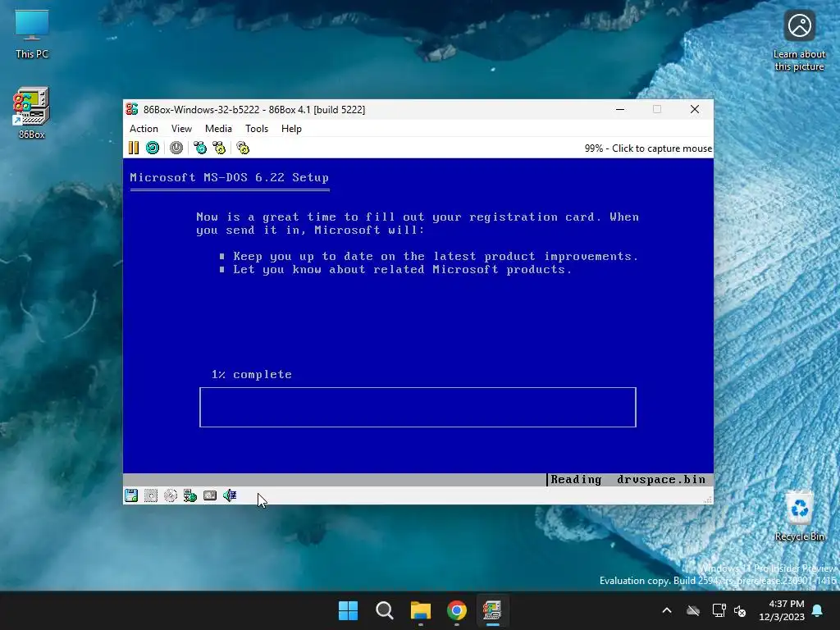Open the notifications bell icon
Screen dimensions: 840x630
pos(818,610)
